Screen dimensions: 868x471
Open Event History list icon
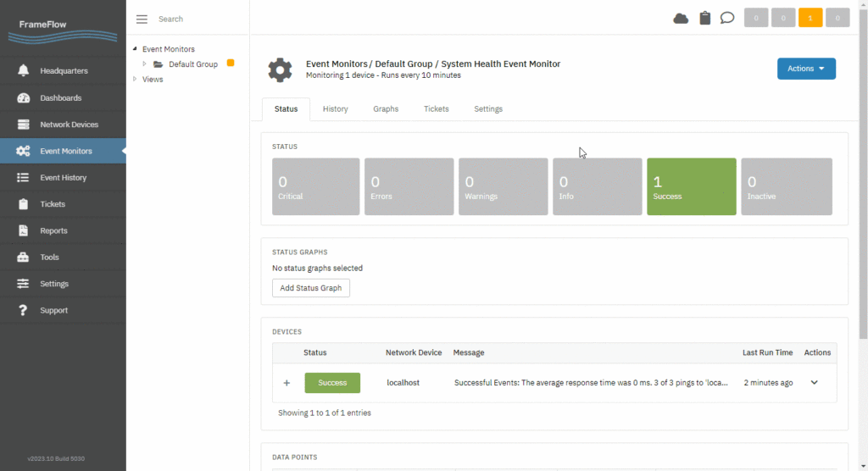point(23,178)
